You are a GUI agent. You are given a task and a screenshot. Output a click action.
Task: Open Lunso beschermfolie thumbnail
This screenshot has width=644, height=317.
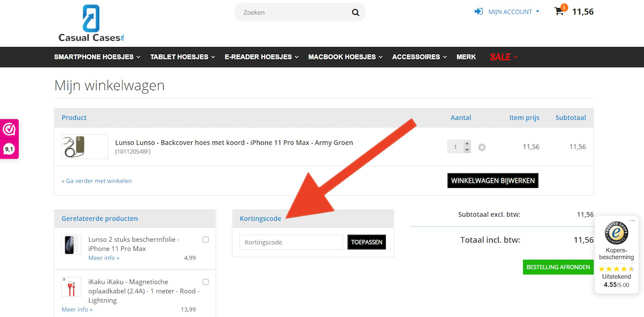[71, 245]
